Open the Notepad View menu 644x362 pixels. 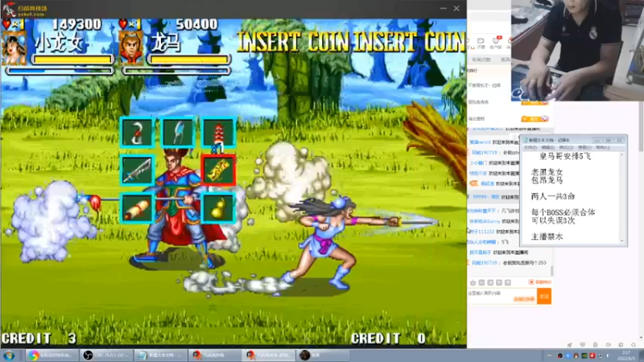coord(584,147)
